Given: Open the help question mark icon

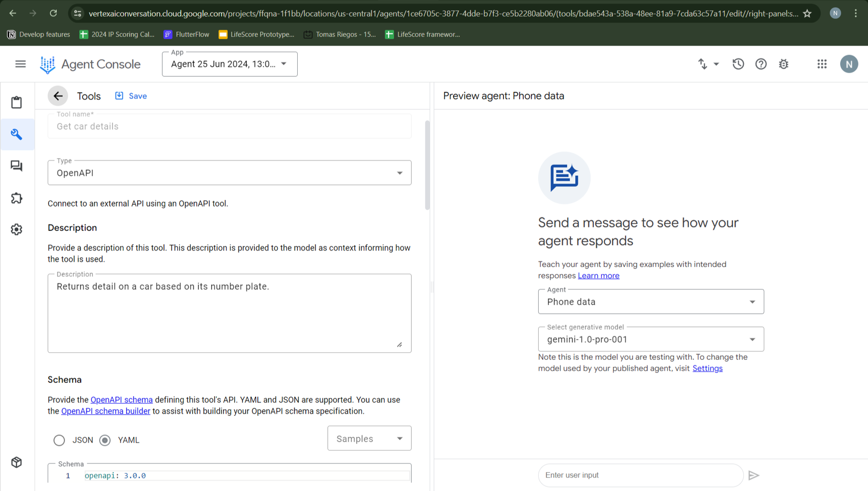Looking at the screenshot, I should click(761, 64).
